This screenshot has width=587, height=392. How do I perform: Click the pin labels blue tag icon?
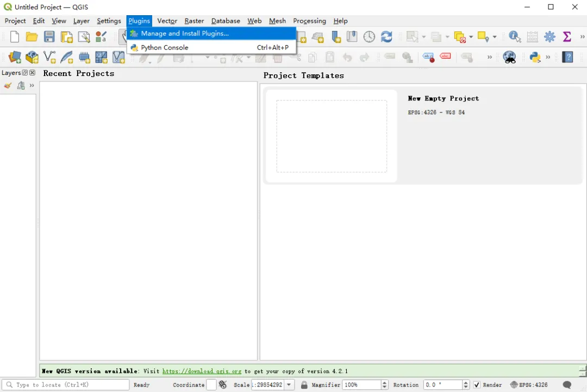[428, 57]
